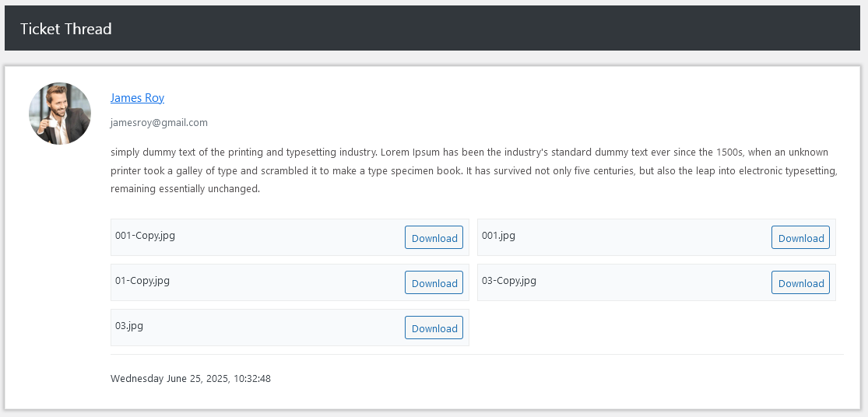Open the James Roy profile link

[137, 98]
